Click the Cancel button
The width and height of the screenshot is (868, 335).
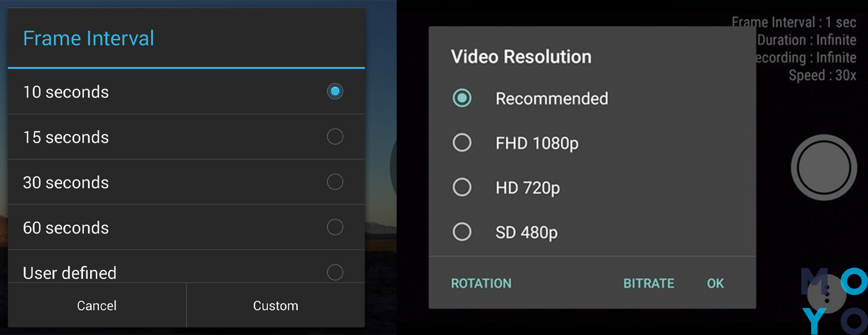click(x=97, y=305)
